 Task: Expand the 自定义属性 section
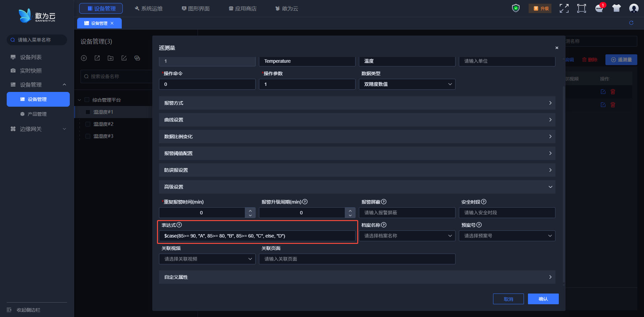[357, 277]
